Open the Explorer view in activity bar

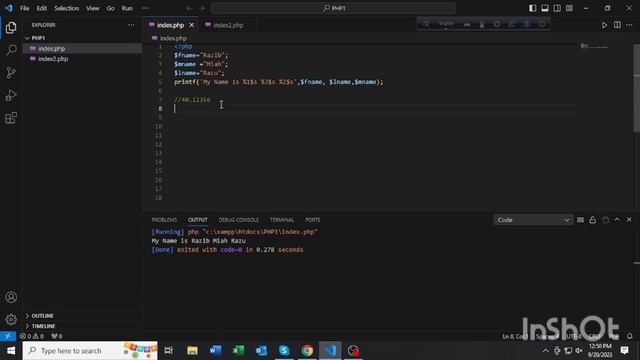click(x=11, y=28)
